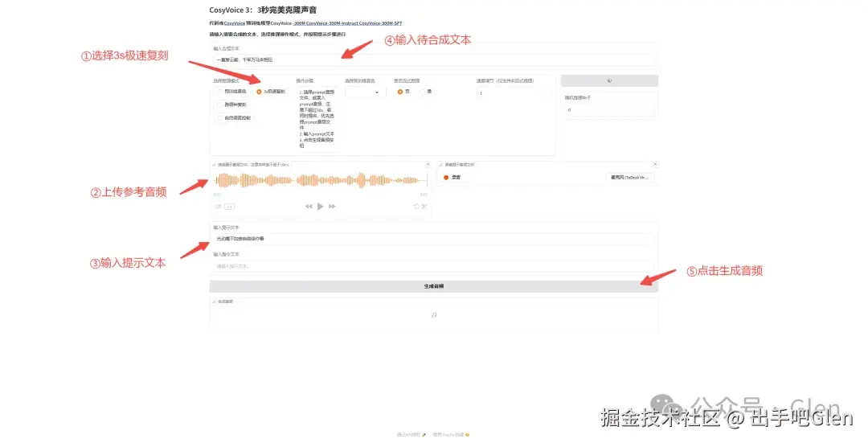Open the microphone device selector
868x443 pixels.
[630, 177]
